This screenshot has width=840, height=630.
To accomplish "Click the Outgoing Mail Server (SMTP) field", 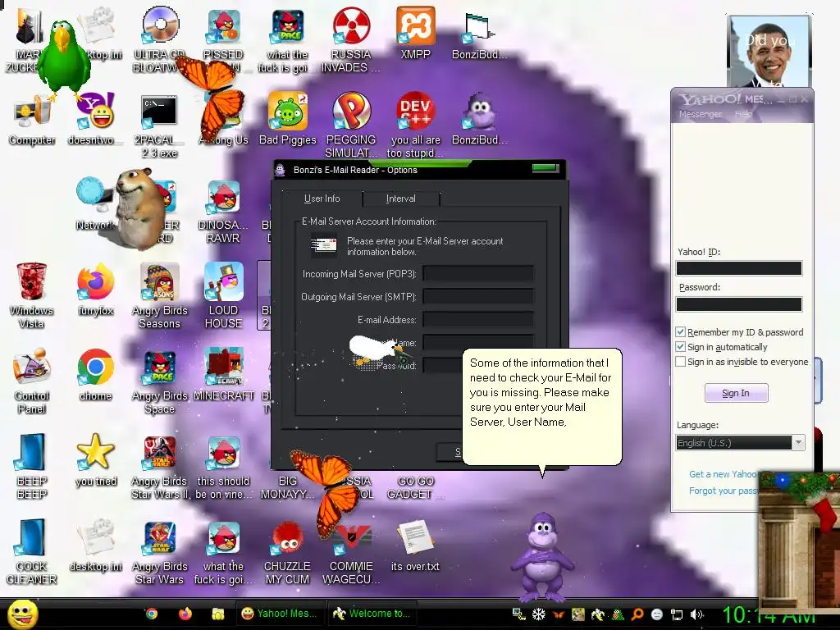I will (478, 297).
